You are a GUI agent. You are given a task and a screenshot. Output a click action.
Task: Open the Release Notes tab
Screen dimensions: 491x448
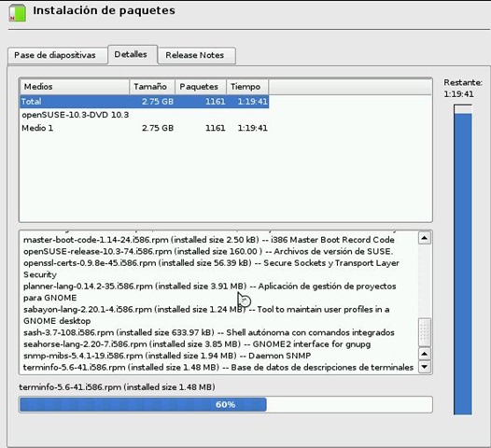(x=197, y=55)
